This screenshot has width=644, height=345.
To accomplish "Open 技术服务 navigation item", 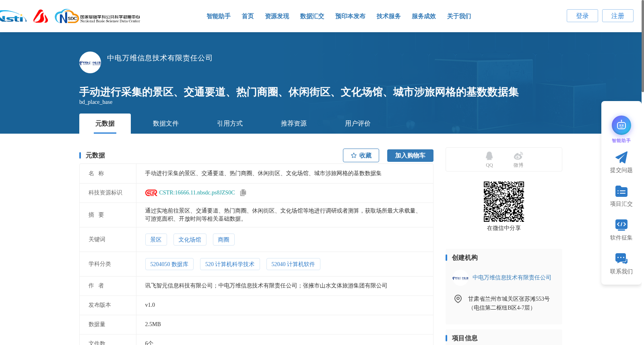I will coord(388,16).
